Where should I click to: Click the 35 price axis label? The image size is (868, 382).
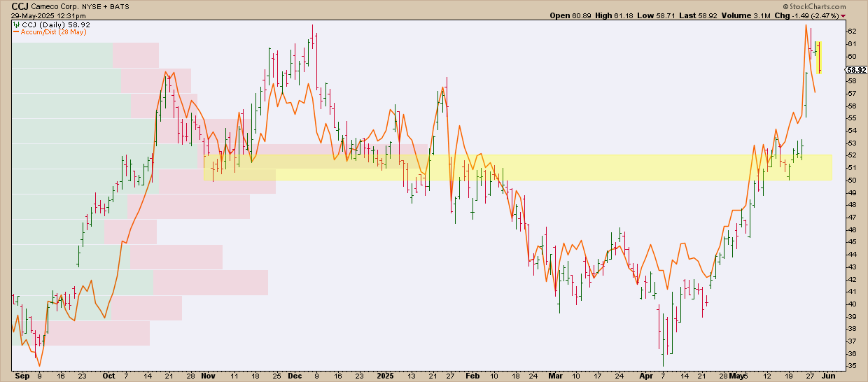pyautogui.click(x=851, y=366)
